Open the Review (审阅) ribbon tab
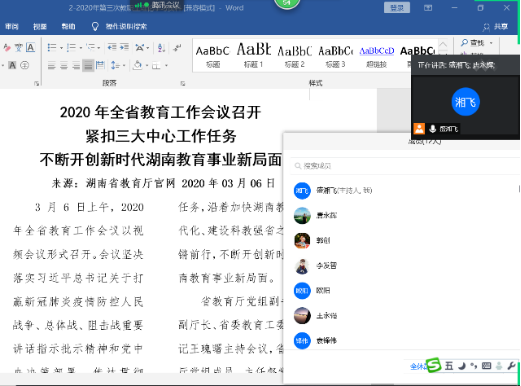521x386 pixels. (12, 26)
